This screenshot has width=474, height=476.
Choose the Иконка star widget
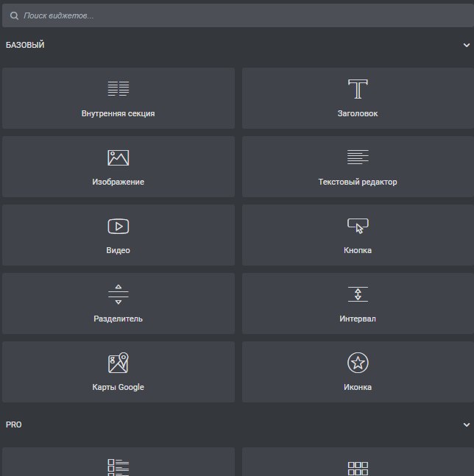click(x=358, y=372)
